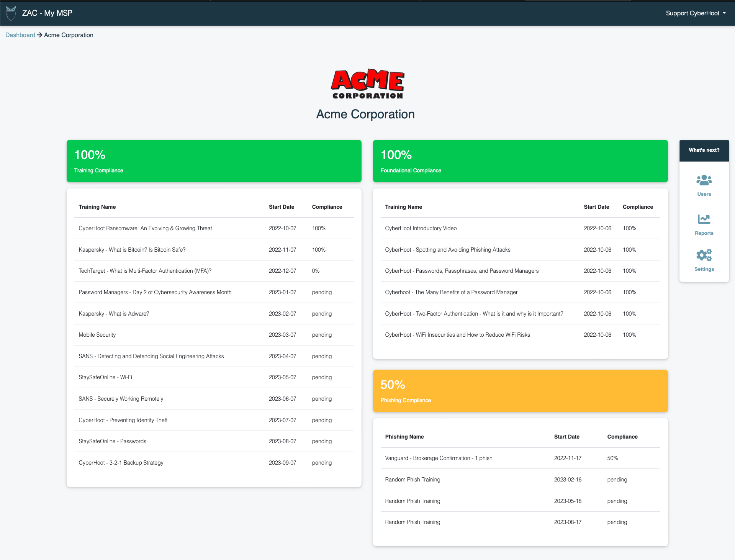This screenshot has height=560, width=735.
Task: Open the Settings gears icon
Action: point(704,255)
